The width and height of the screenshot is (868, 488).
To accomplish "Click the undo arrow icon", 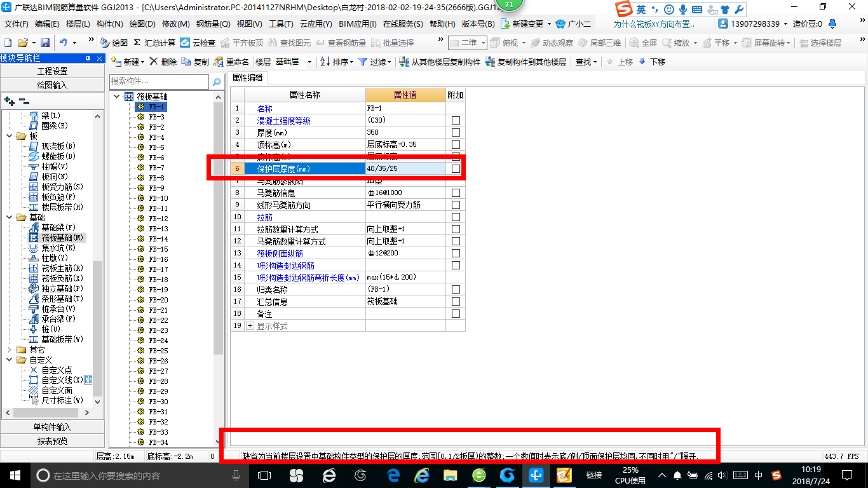I will point(64,43).
